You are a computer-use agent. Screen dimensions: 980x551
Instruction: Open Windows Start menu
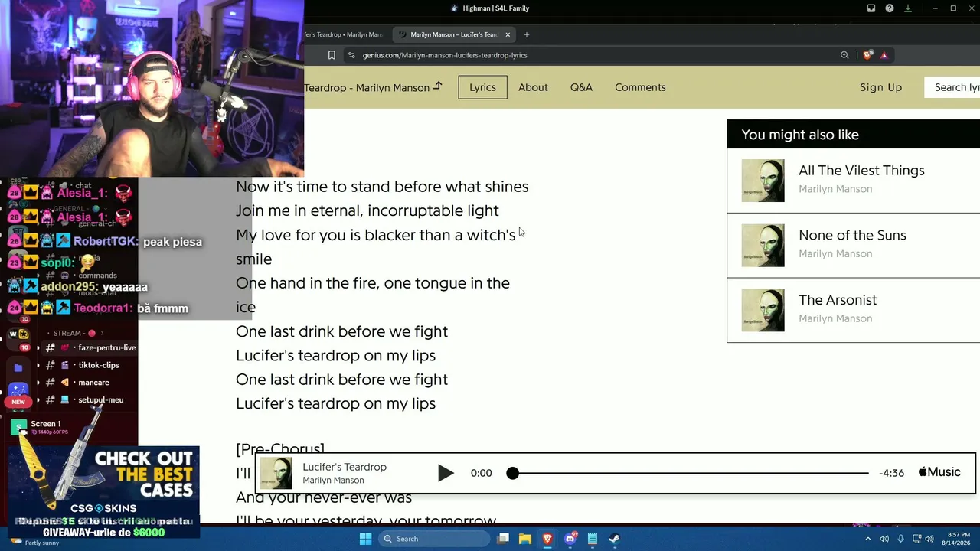366,539
